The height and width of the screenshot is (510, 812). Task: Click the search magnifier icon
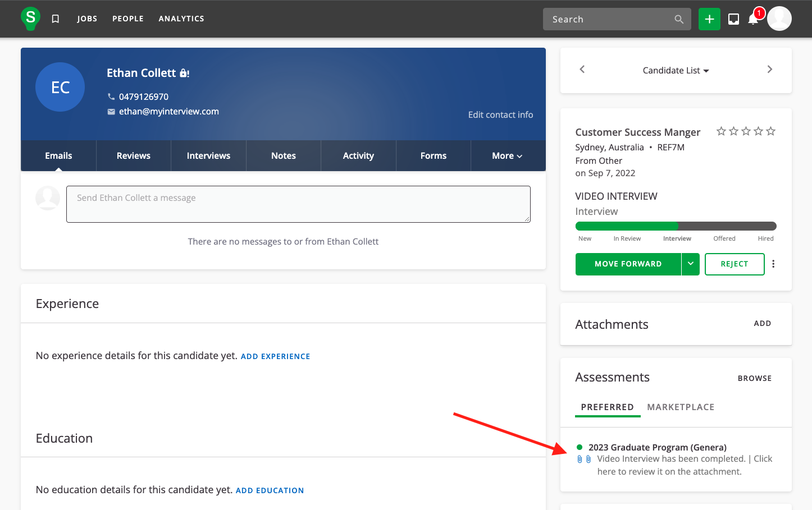[x=679, y=19]
